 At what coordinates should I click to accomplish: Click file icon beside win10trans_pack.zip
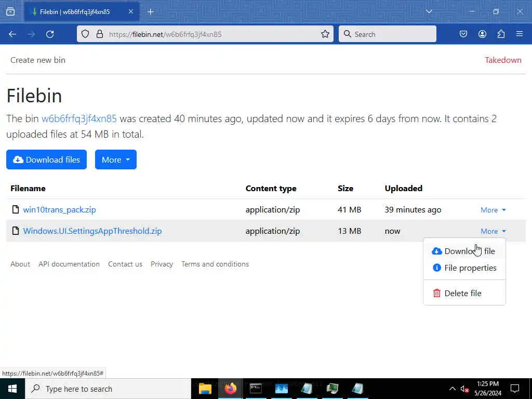[x=15, y=209]
